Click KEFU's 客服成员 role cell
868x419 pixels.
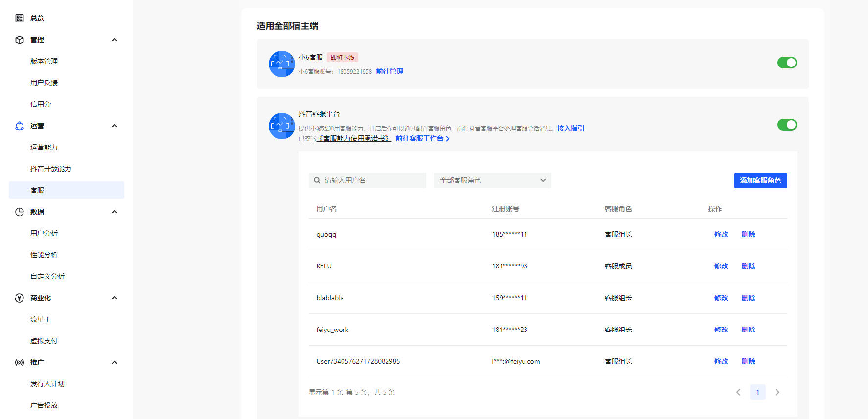(x=618, y=266)
